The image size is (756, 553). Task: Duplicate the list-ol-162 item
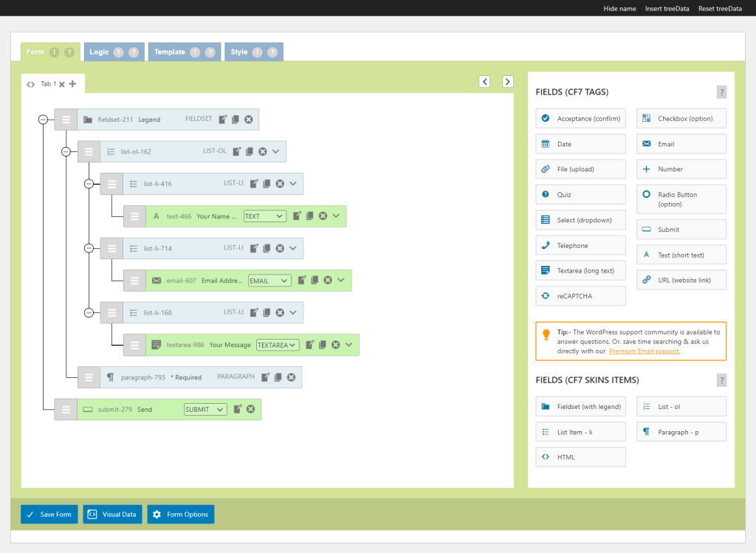pyautogui.click(x=250, y=151)
